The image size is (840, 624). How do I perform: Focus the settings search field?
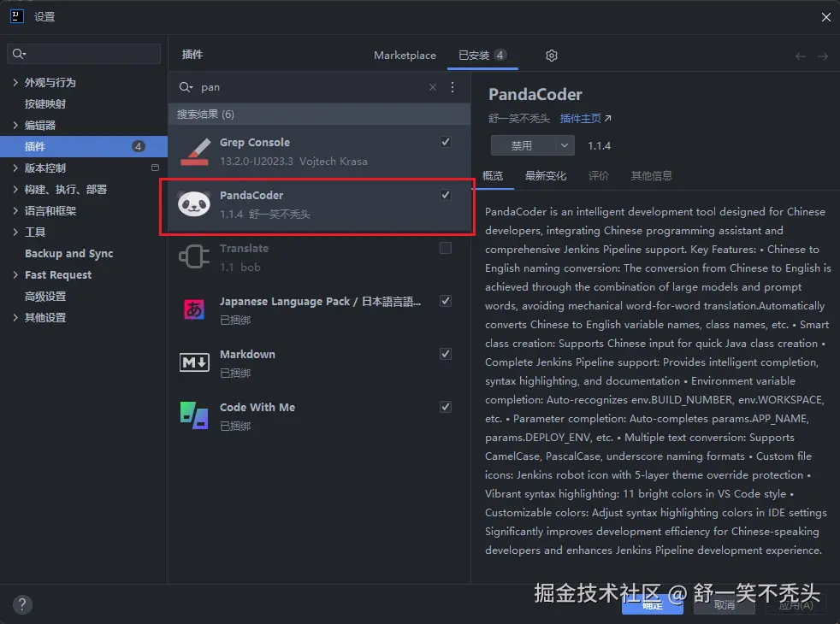[x=84, y=54]
